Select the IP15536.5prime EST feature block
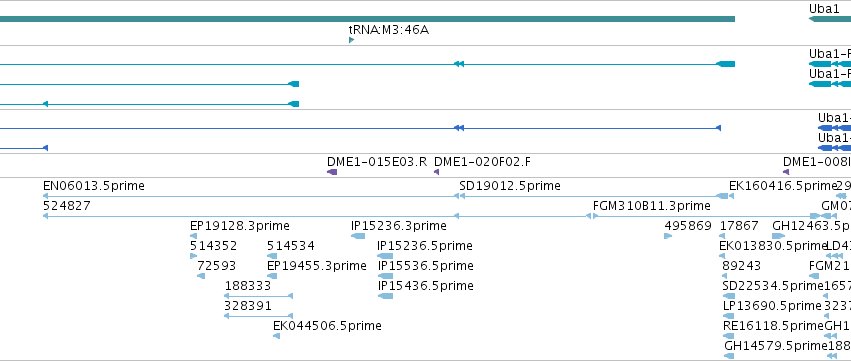 tap(385, 276)
